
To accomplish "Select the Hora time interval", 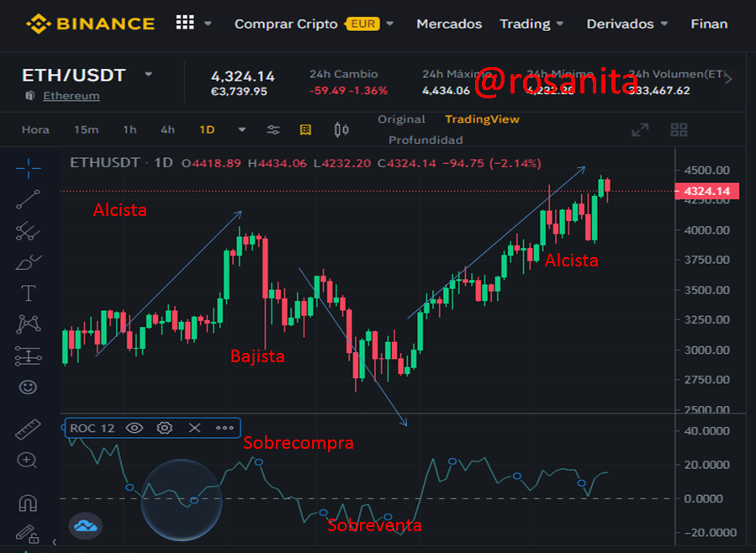I will click(35, 129).
